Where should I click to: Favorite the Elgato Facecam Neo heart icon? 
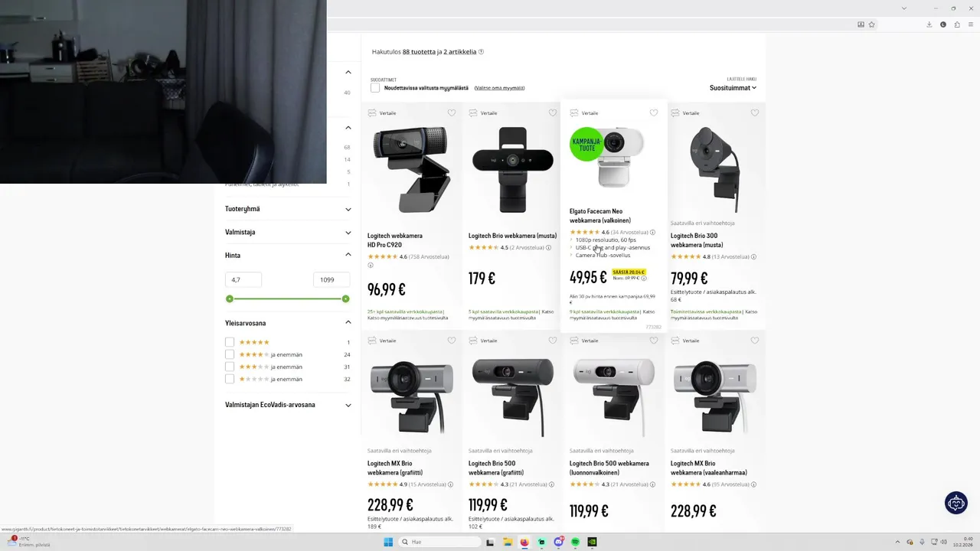coord(654,112)
